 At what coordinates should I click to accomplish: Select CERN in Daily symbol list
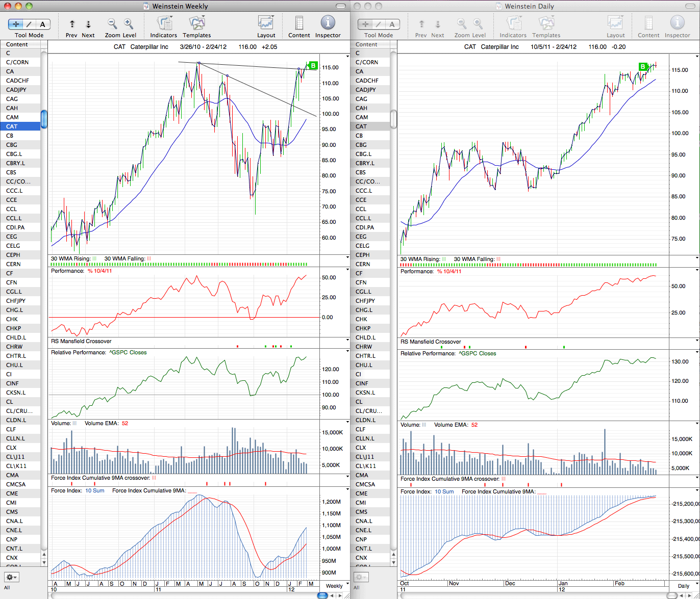[x=370, y=264]
